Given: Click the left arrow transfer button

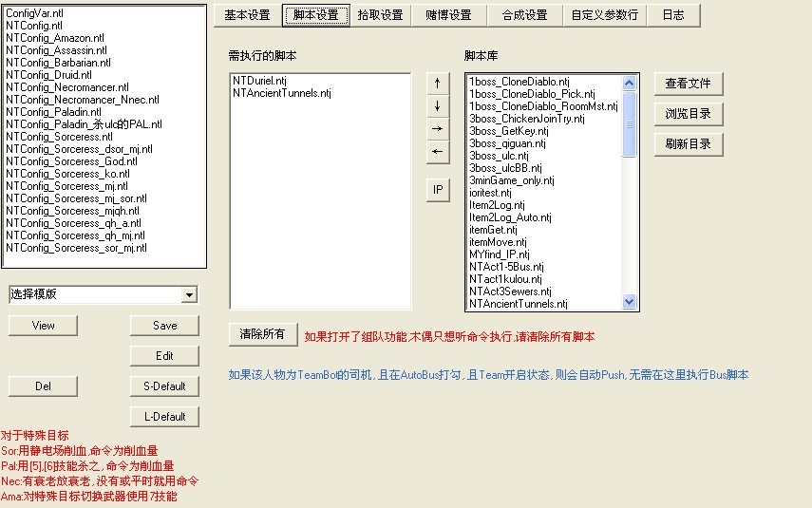Looking at the screenshot, I should click(438, 152).
